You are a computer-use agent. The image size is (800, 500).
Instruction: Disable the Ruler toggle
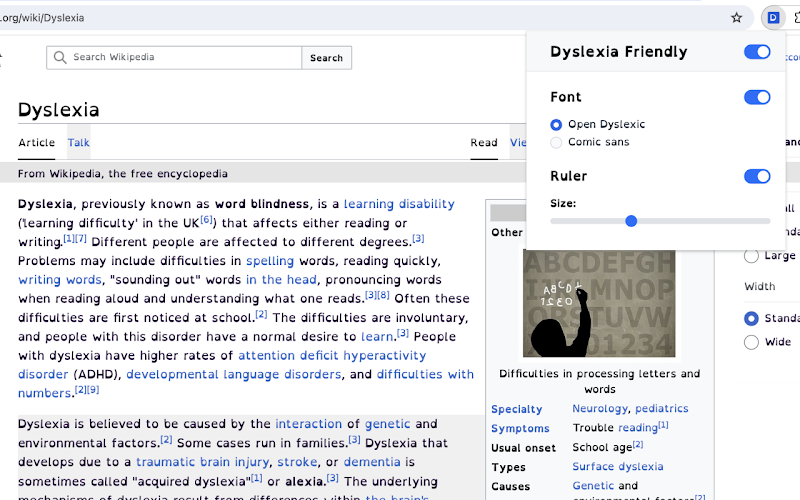757,176
